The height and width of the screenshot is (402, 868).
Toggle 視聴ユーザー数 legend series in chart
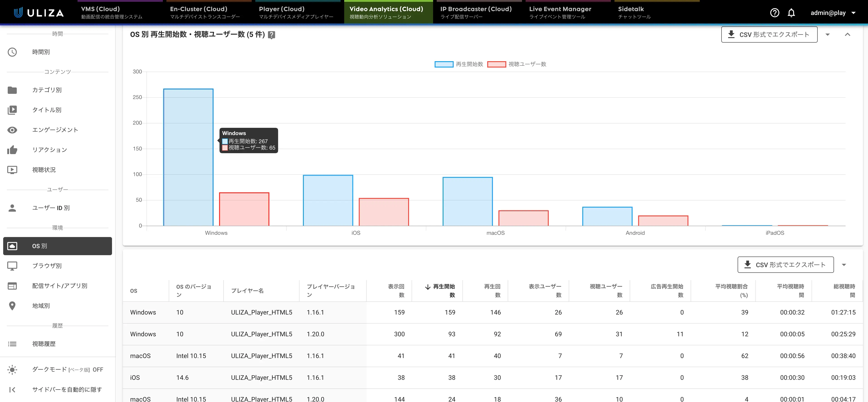tap(517, 64)
